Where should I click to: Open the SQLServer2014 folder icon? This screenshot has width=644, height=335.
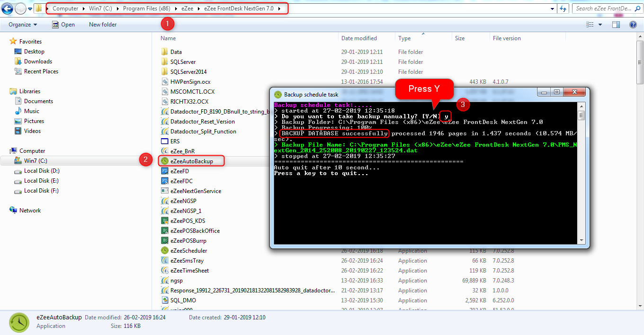click(165, 72)
